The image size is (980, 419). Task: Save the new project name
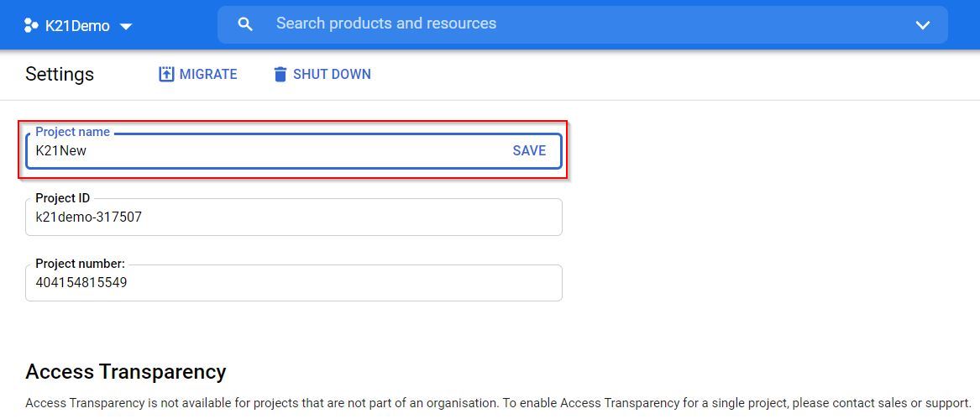point(529,151)
